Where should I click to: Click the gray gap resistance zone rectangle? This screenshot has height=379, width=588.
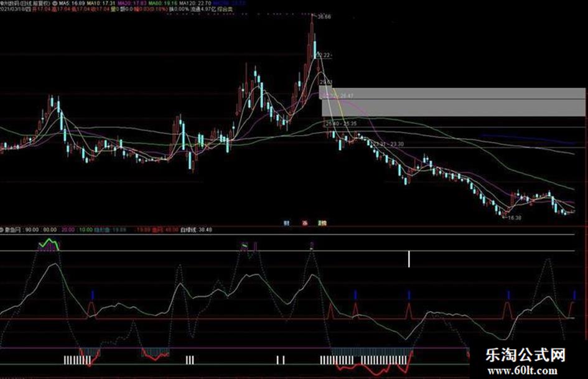tap(454, 102)
